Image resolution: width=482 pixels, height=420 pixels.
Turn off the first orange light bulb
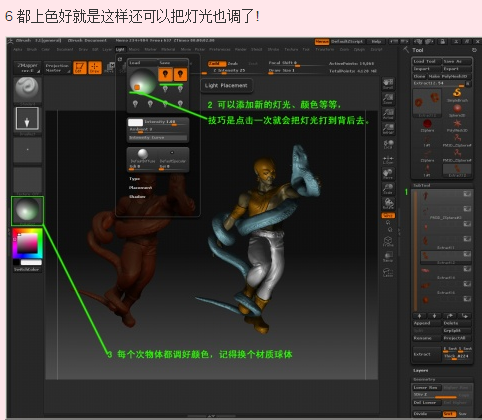coord(165,74)
